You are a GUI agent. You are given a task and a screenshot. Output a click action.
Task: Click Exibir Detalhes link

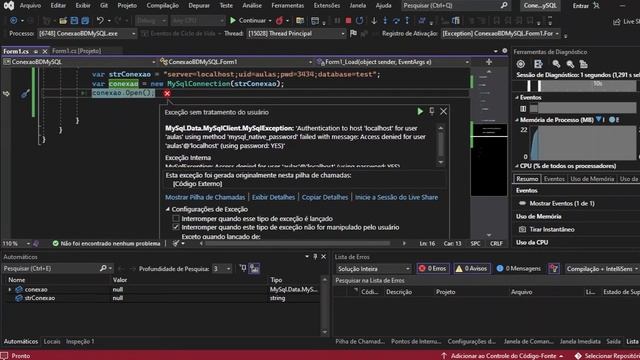point(273,197)
